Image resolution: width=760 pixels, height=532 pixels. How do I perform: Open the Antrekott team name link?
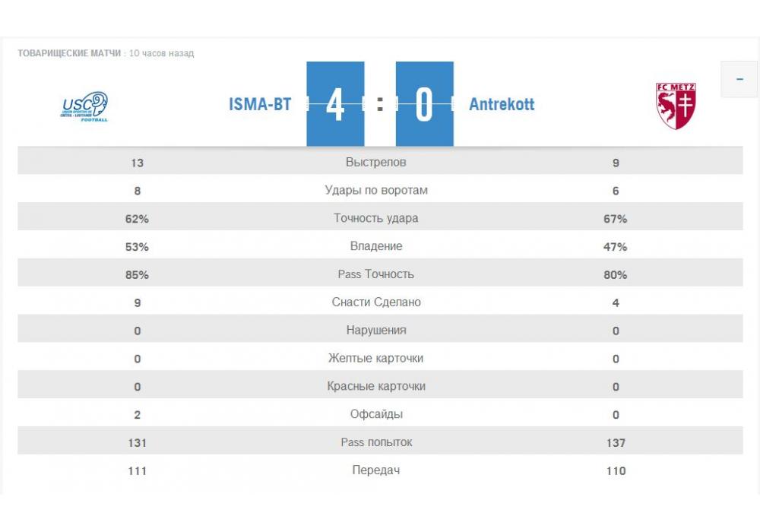(x=502, y=104)
